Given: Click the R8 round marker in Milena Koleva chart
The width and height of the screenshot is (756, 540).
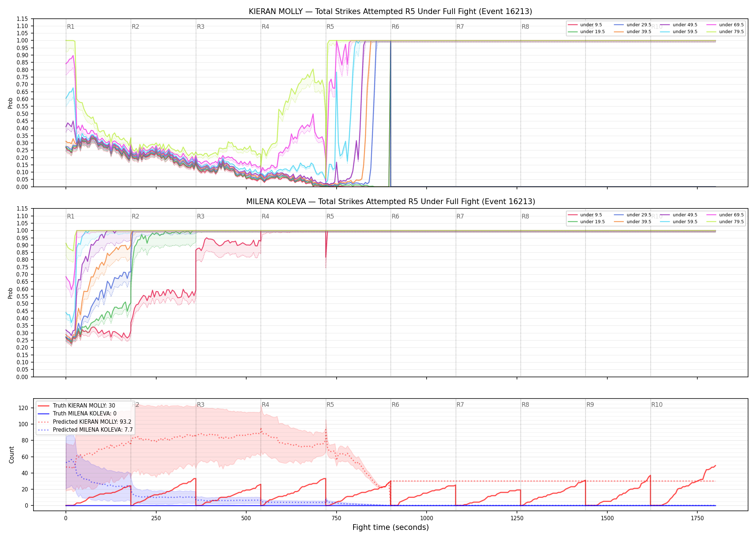Looking at the screenshot, I should point(525,216).
